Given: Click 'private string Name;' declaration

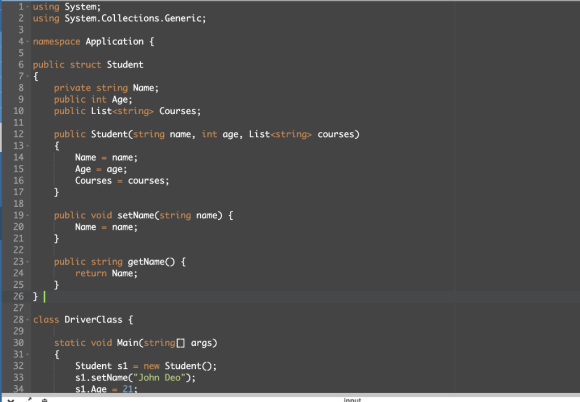Looking at the screenshot, I should [x=106, y=88].
